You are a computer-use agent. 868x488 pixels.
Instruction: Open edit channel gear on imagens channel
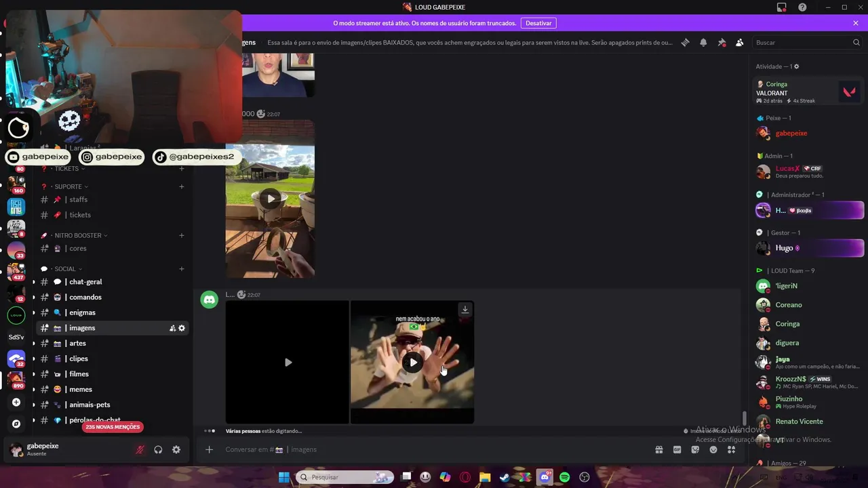(182, 328)
